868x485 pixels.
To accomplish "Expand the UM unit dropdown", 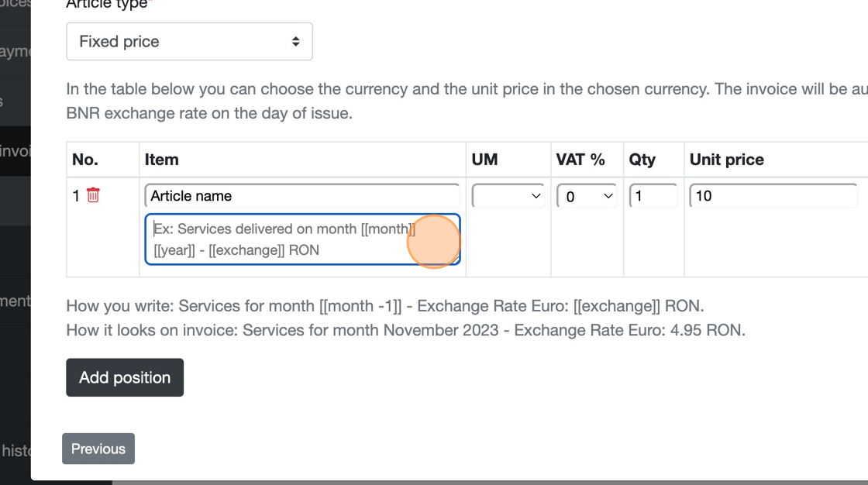I will tap(508, 196).
